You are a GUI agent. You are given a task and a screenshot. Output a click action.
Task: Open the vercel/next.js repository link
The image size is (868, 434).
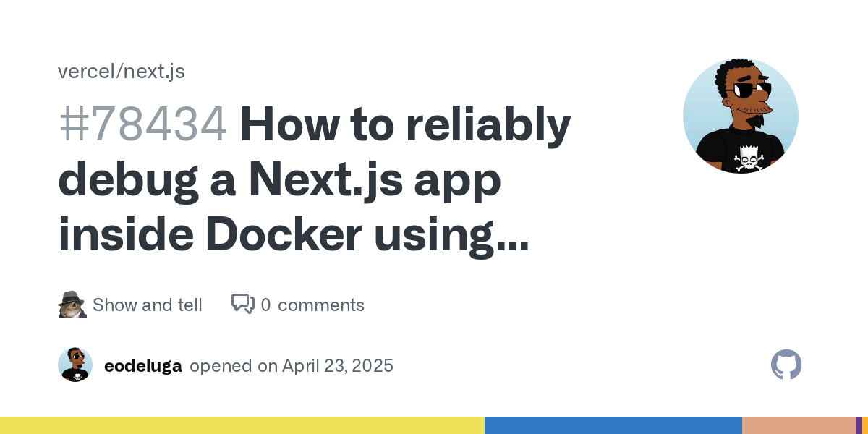pos(121,71)
